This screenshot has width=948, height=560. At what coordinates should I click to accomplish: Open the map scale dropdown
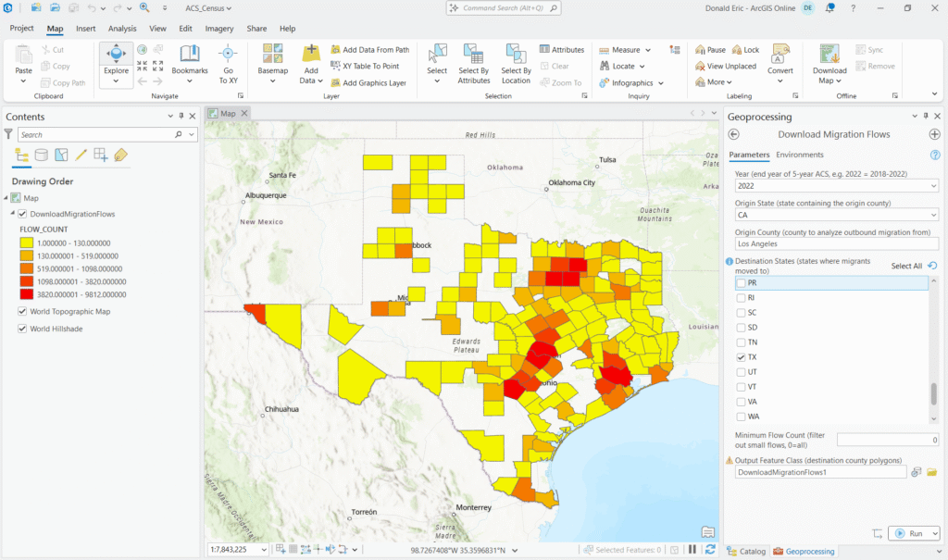264,550
